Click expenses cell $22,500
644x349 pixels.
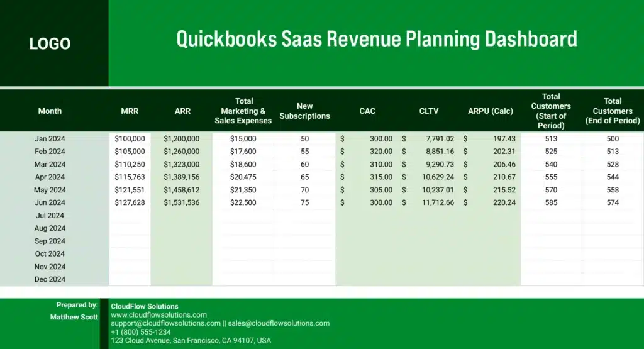(x=243, y=202)
